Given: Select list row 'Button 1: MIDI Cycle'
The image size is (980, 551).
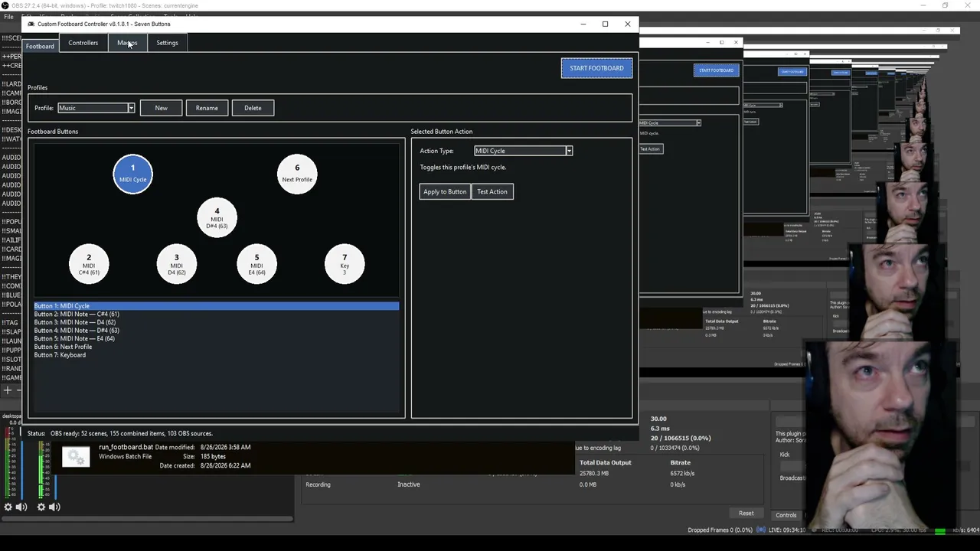Looking at the screenshot, I should pos(216,306).
